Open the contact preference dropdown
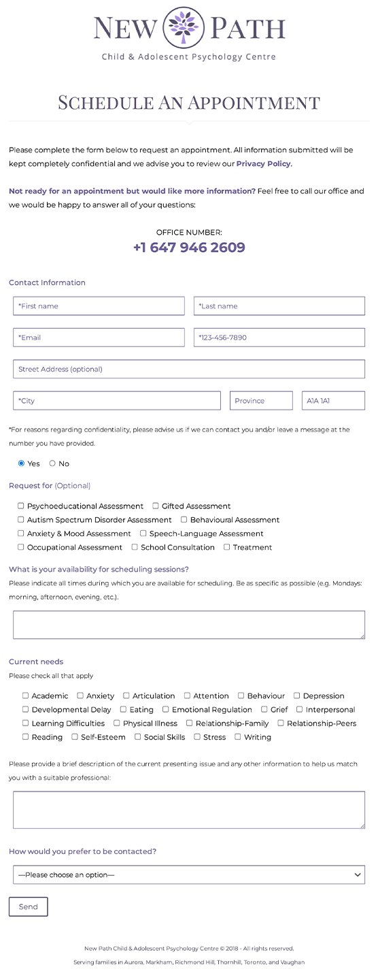The image size is (378, 980). coord(189,875)
